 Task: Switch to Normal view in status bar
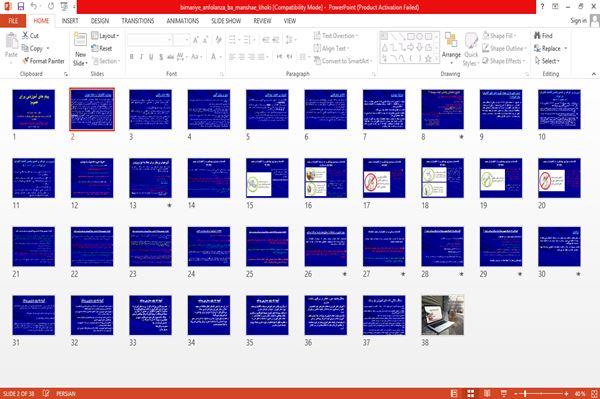[454, 393]
